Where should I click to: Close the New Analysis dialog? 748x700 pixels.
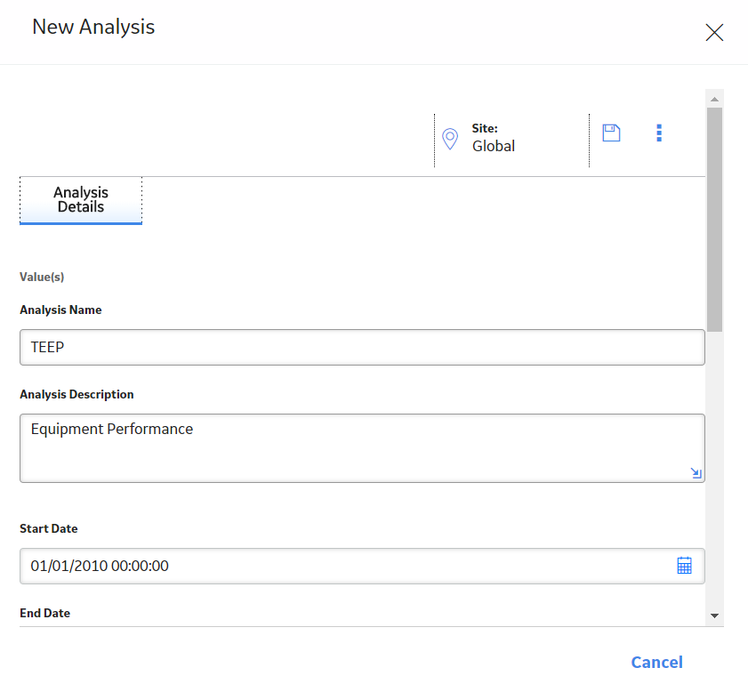[714, 32]
